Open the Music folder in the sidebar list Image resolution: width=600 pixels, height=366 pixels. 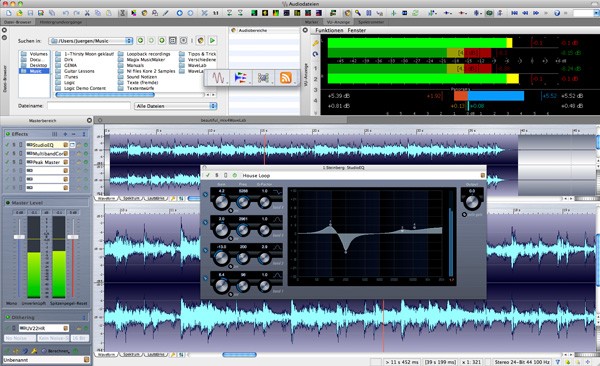(x=34, y=71)
